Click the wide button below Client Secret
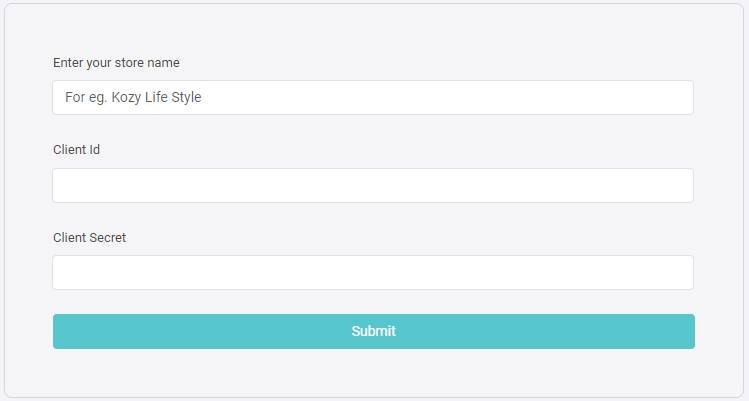Viewport: 749px width, 401px height. click(x=373, y=331)
